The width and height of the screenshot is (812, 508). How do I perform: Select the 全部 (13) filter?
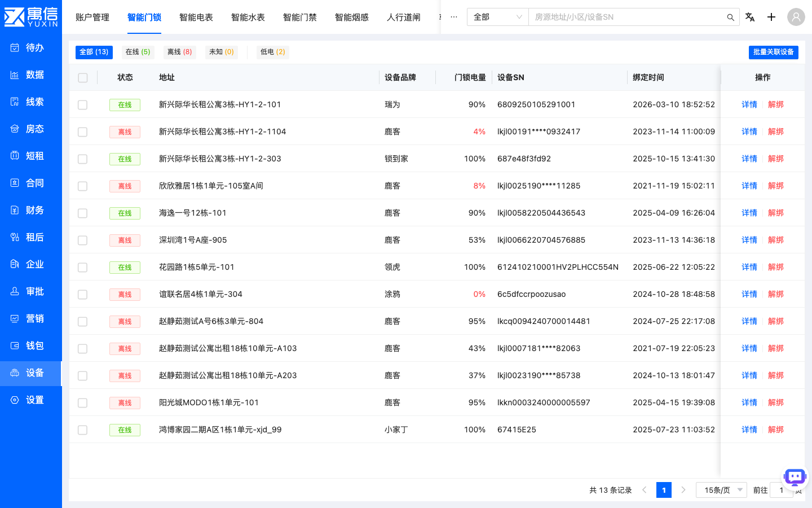[94, 52]
